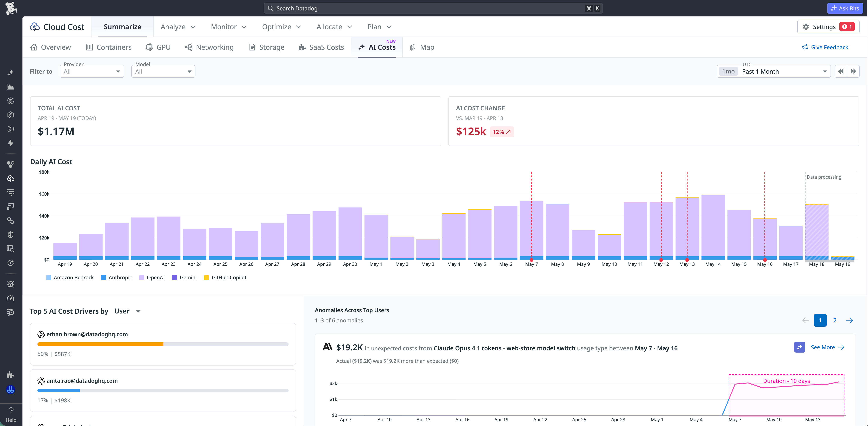868x426 pixels.
Task: Open the Past 1 Month time dropdown
Action: tap(774, 71)
